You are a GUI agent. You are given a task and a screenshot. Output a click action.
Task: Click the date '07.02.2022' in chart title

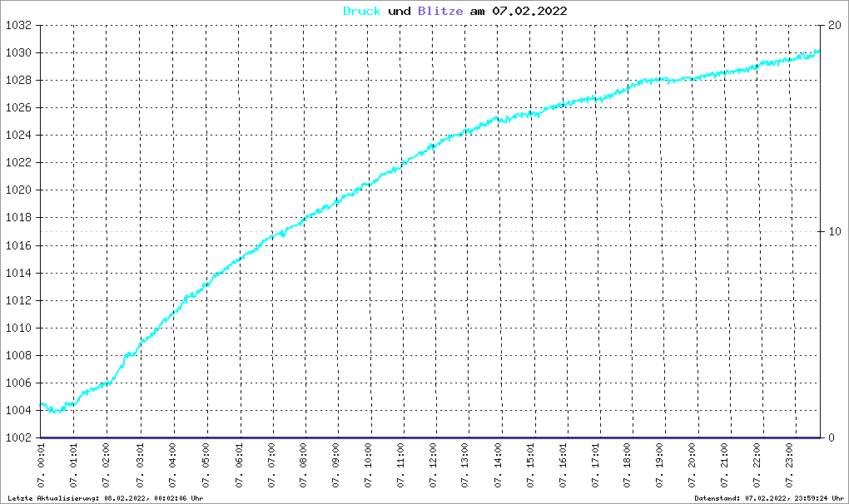tap(529, 11)
